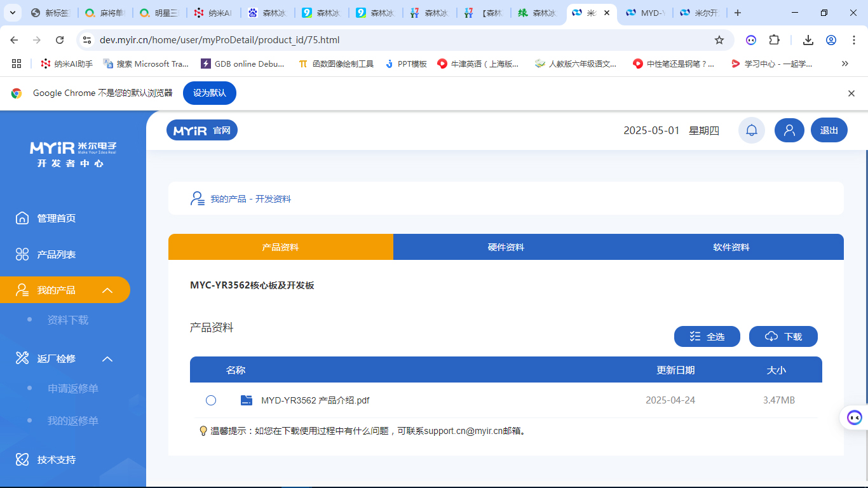
Task: Open 函数图像绘制工具 bookmark
Action: tap(336, 64)
